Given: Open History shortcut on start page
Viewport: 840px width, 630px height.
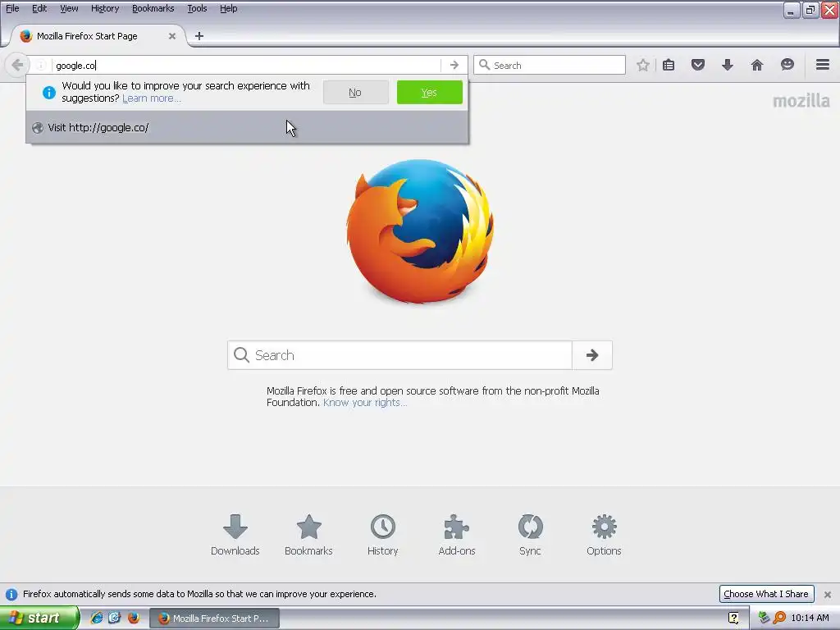Looking at the screenshot, I should pyautogui.click(x=382, y=535).
